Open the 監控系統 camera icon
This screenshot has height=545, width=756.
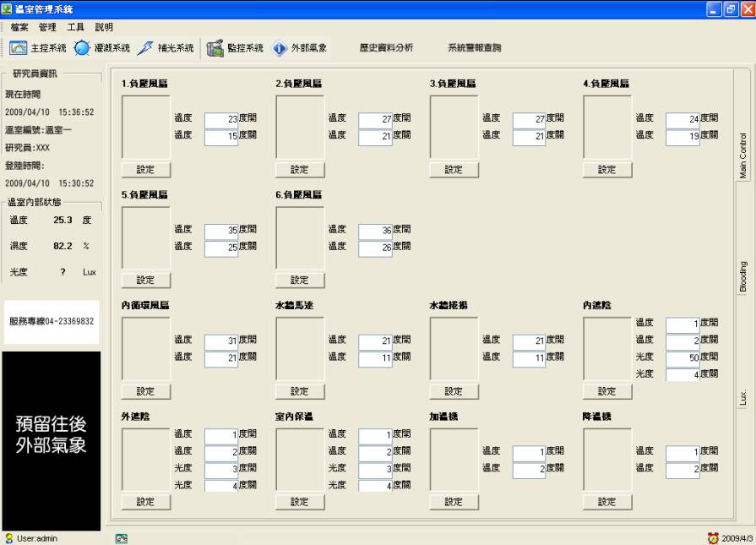(215, 48)
